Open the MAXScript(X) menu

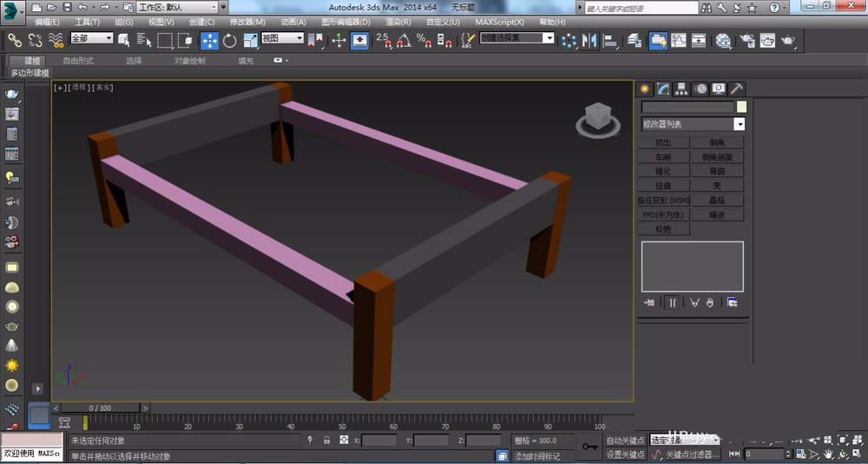coord(499,23)
